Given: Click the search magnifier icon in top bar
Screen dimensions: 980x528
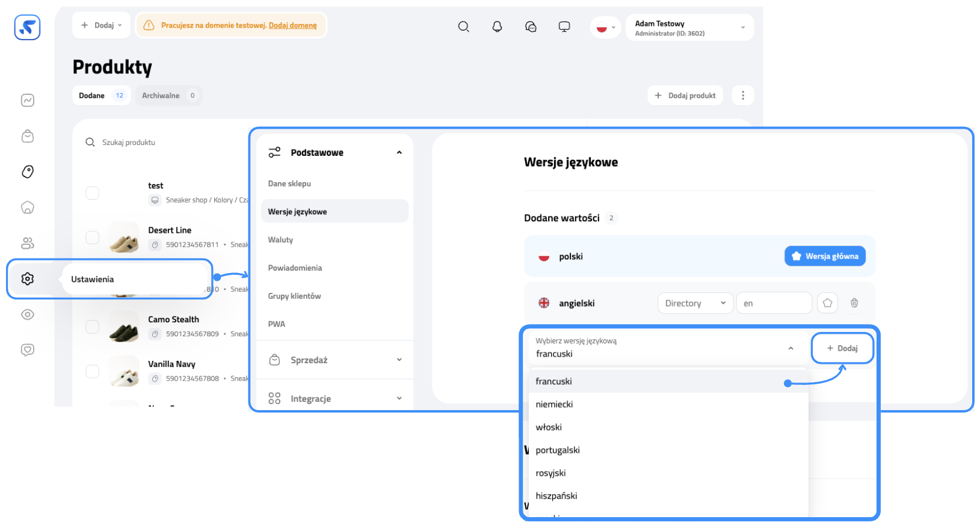Looking at the screenshot, I should (463, 26).
